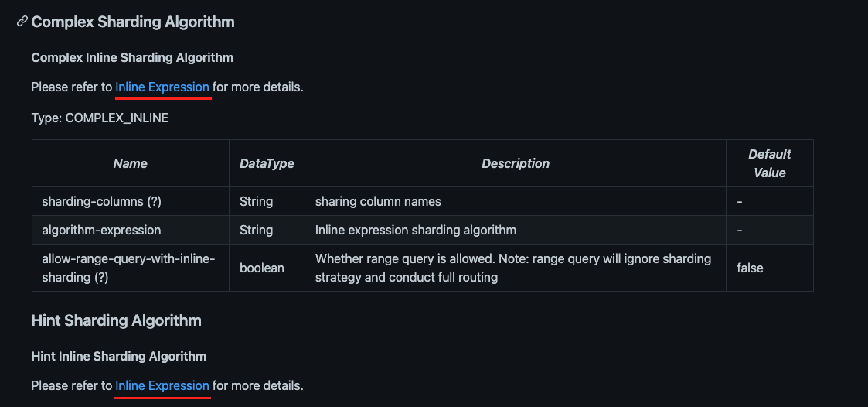This screenshot has height=407, width=868.
Task: Click the Description column header
Action: pos(516,163)
